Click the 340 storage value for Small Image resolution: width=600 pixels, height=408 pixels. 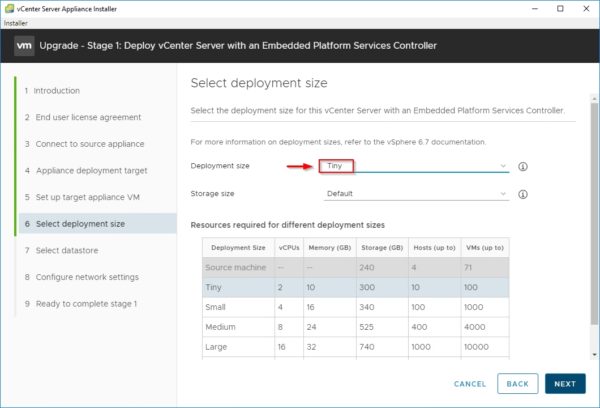(x=367, y=307)
